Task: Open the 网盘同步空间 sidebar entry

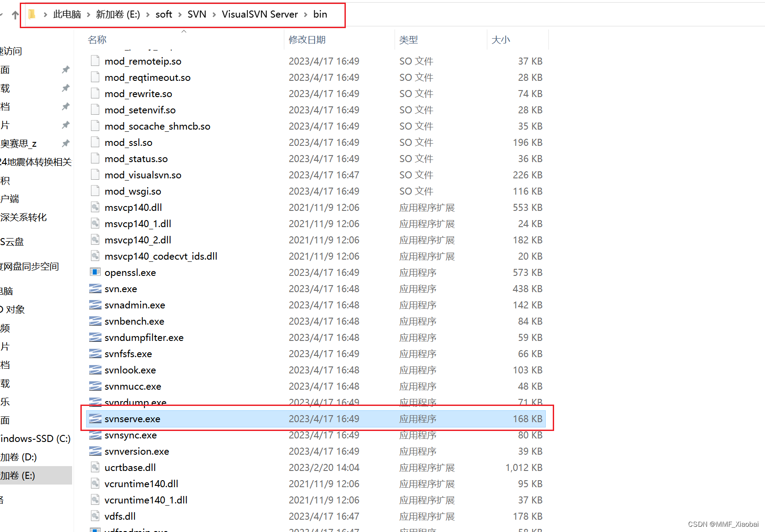Action: pos(29,267)
